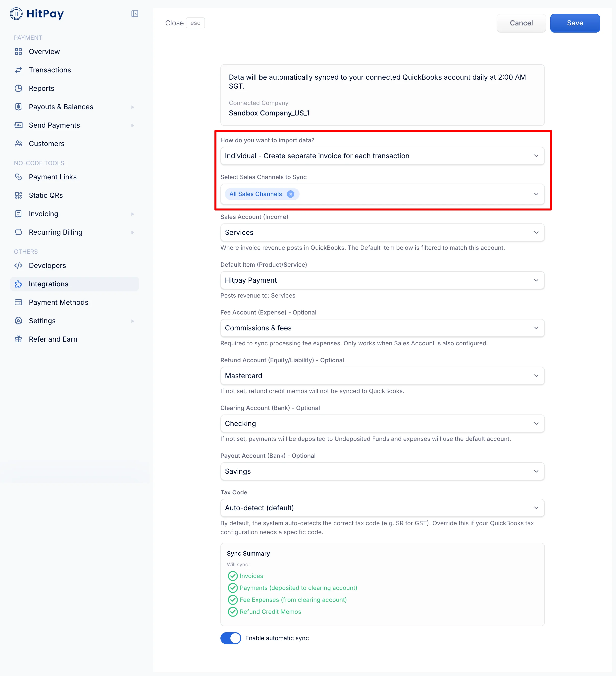The height and width of the screenshot is (676, 616).
Task: Open the Payout Account (Bank) dropdown
Action: click(x=382, y=471)
